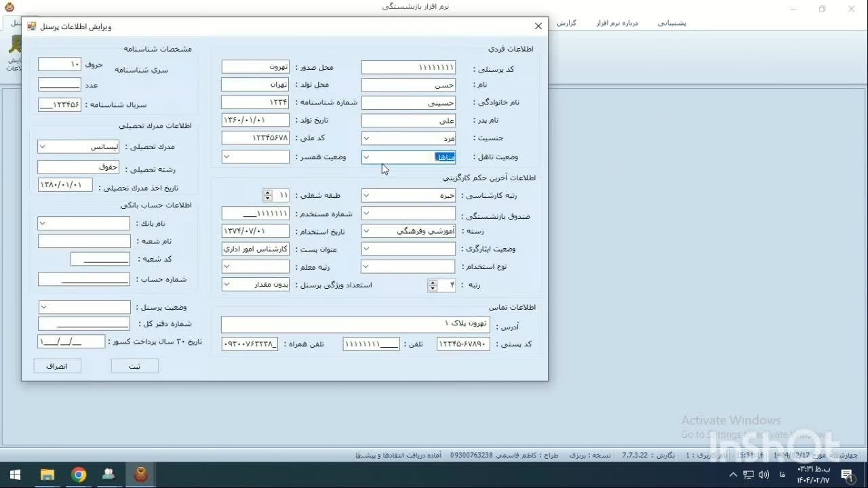Image resolution: width=868 pixels, height=488 pixels.
Task: Open the پشتیبانی menu
Action: [x=671, y=23]
